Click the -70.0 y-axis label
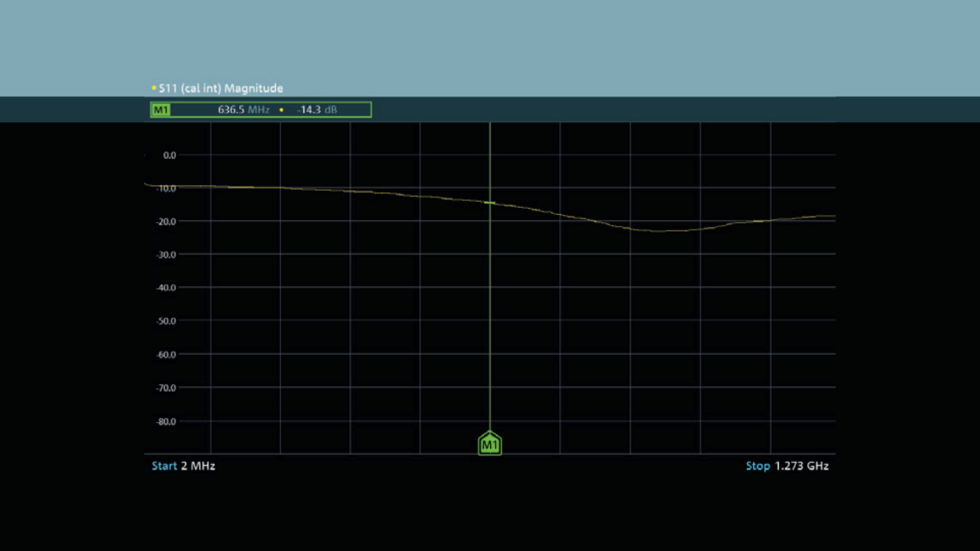The width and height of the screenshot is (980, 551). pos(168,388)
